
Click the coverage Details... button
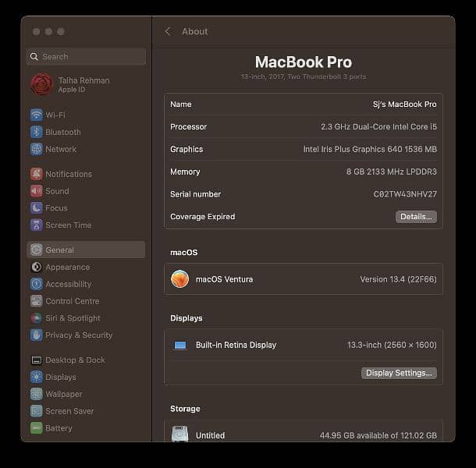tap(416, 217)
